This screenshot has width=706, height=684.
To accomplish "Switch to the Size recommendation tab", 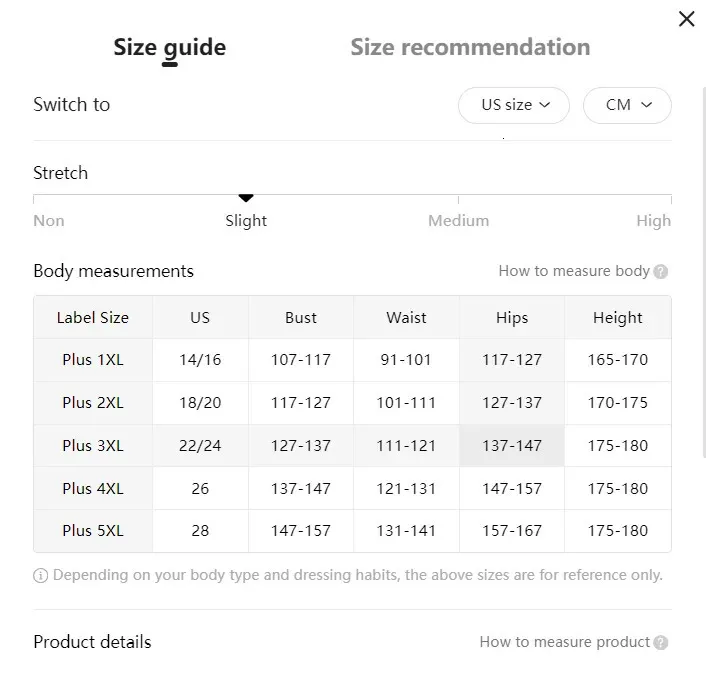I will [470, 47].
